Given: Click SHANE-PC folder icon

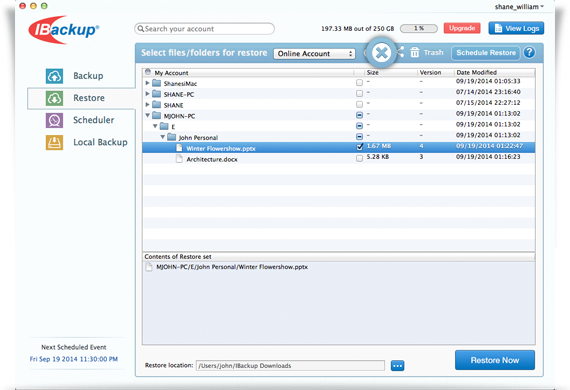Looking at the screenshot, I should coord(157,94).
